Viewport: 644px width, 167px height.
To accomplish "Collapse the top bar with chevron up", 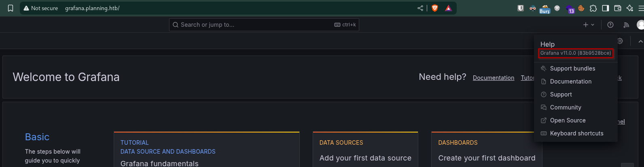I will tap(640, 41).
